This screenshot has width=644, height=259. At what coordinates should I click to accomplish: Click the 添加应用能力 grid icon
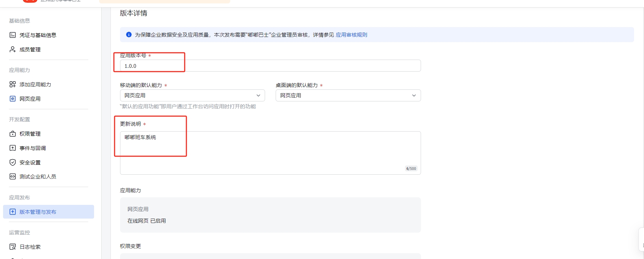(x=13, y=84)
